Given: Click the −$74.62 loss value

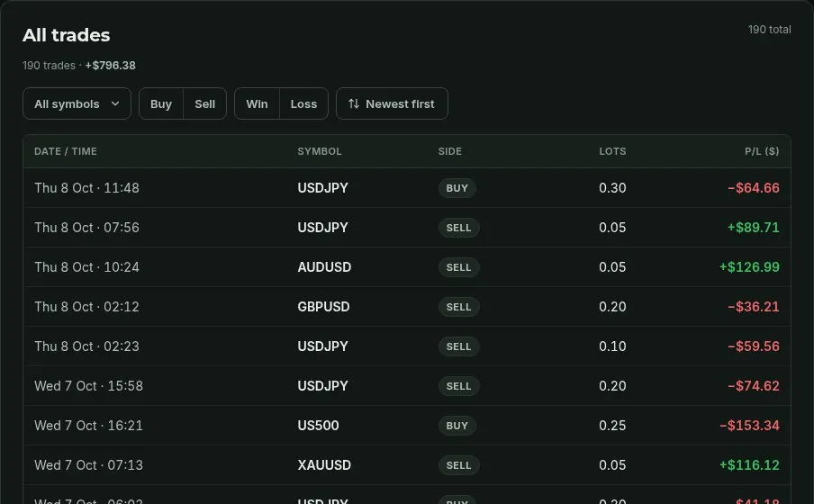Looking at the screenshot, I should pyautogui.click(x=754, y=386).
